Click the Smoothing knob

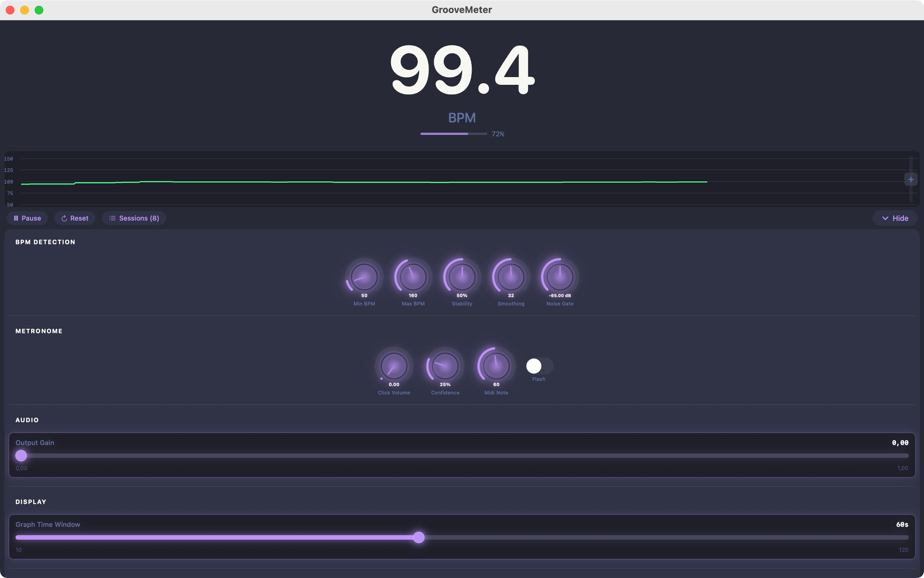point(511,277)
